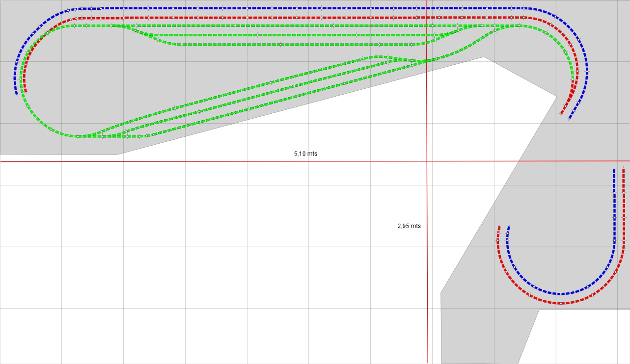Click the 5,10 mts dimension label
The width and height of the screenshot is (630, 364).
tap(305, 154)
